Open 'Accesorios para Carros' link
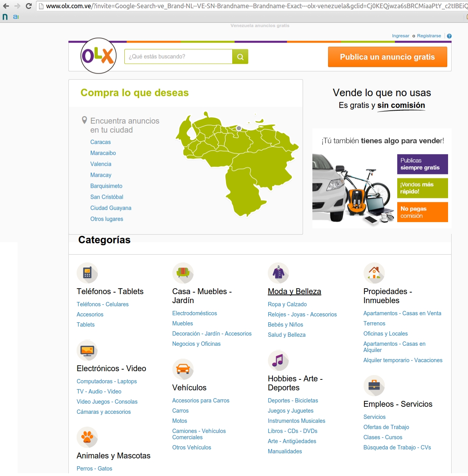This screenshot has height=476, width=468. coord(201,400)
